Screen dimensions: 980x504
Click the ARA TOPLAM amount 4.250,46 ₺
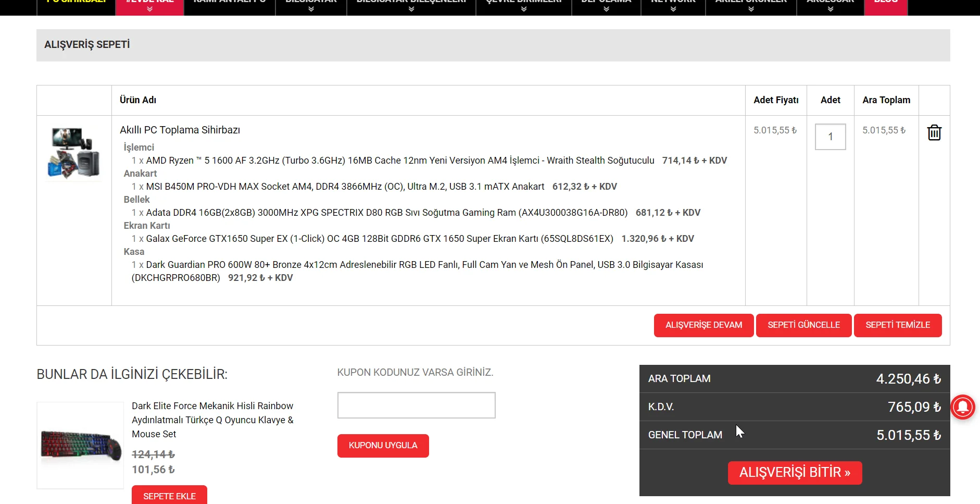[909, 379]
